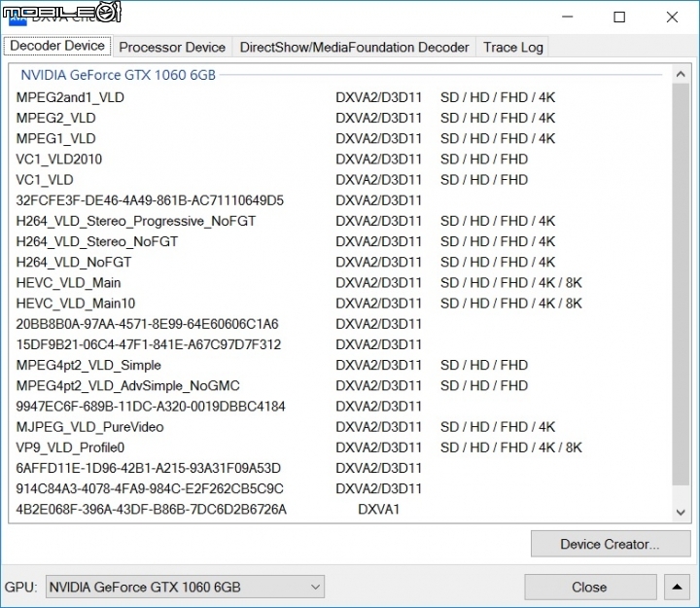Select the H264_VLD_NoFGT row

[x=339, y=262]
